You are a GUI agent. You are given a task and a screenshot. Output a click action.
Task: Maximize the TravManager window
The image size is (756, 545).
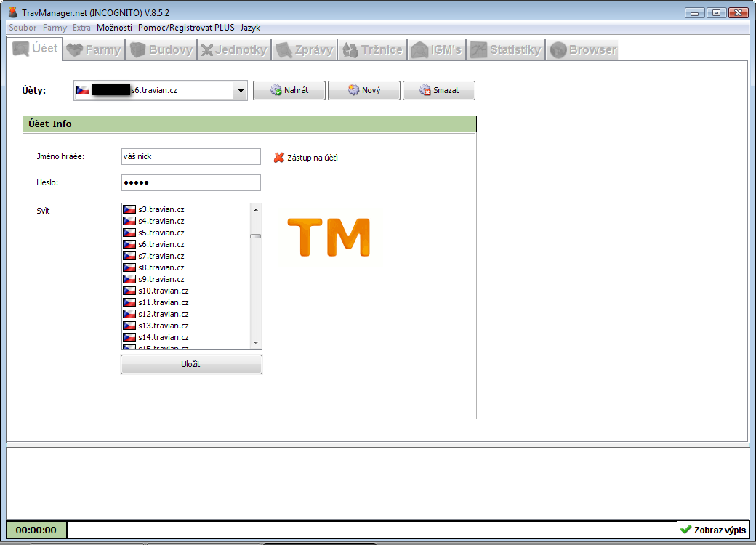717,13
